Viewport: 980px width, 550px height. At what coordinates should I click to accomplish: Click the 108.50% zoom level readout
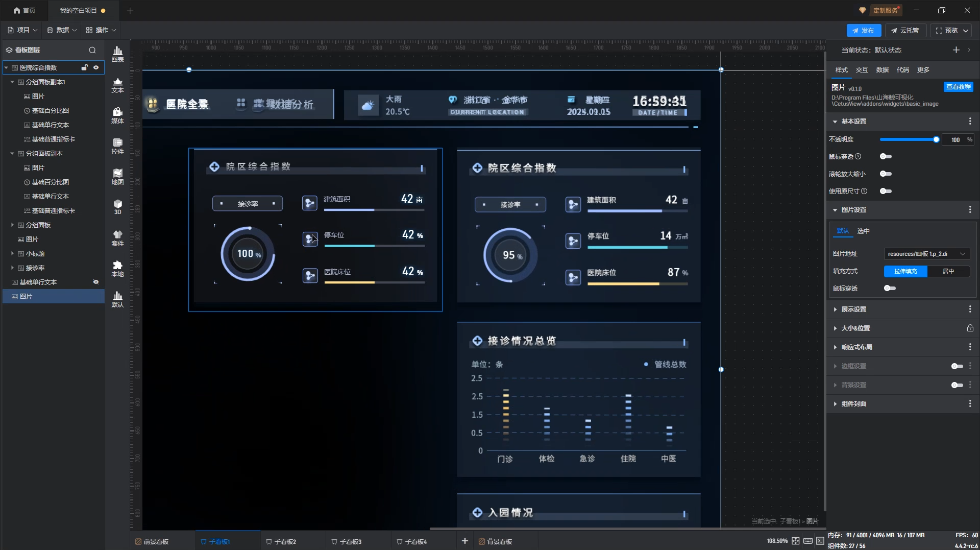pos(777,541)
